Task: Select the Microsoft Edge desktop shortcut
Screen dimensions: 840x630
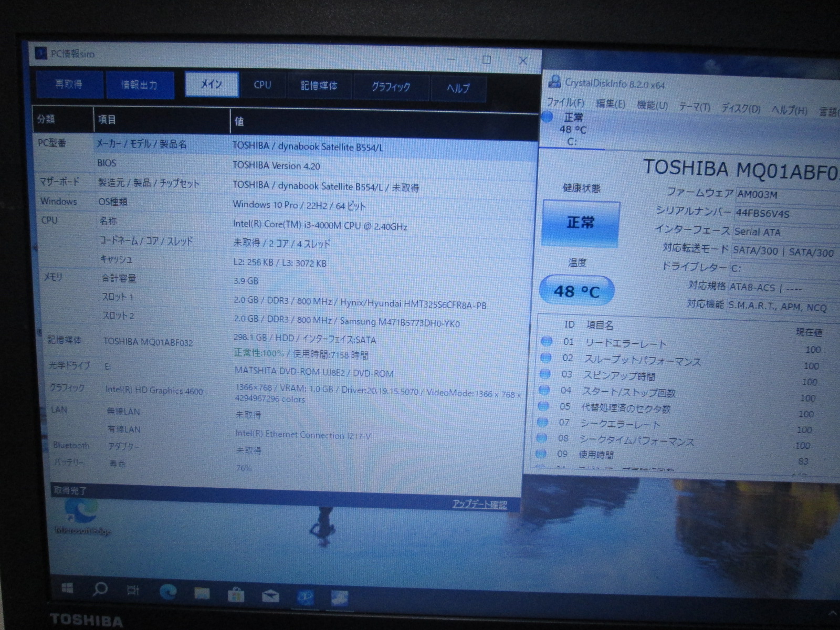Action: [82, 517]
